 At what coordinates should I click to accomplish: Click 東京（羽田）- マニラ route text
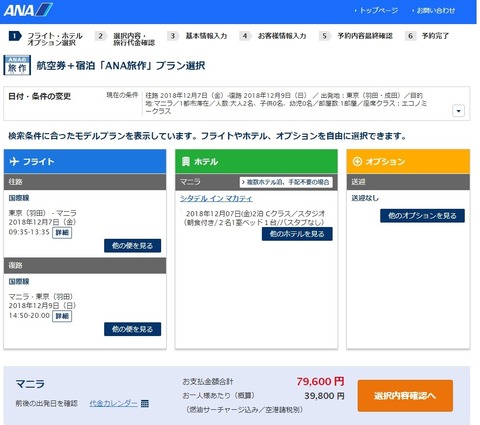(42, 213)
